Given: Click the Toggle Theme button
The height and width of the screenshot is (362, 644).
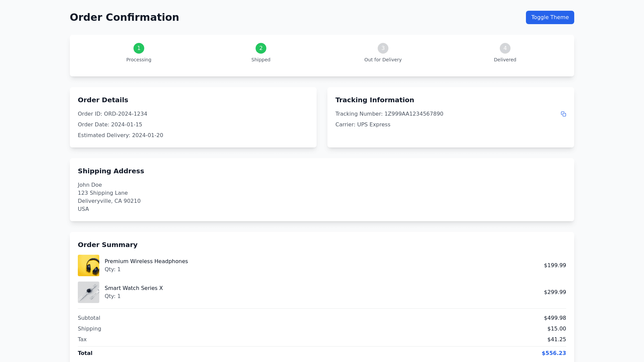Looking at the screenshot, I should pyautogui.click(x=550, y=17).
